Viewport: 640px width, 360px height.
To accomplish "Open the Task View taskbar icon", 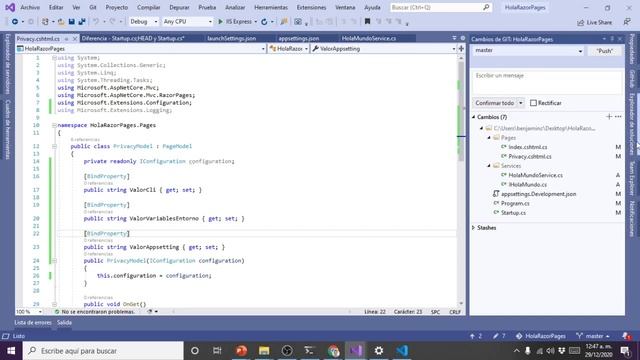I will point(217,351).
